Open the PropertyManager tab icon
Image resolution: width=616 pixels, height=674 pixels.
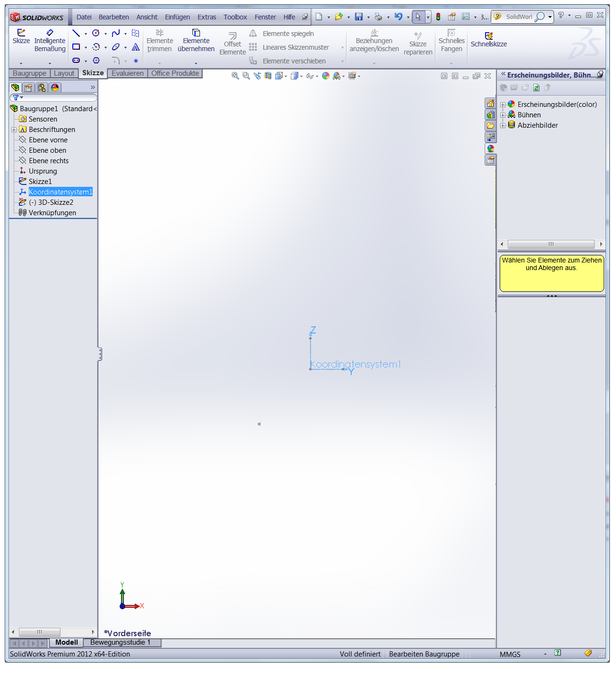(x=28, y=88)
